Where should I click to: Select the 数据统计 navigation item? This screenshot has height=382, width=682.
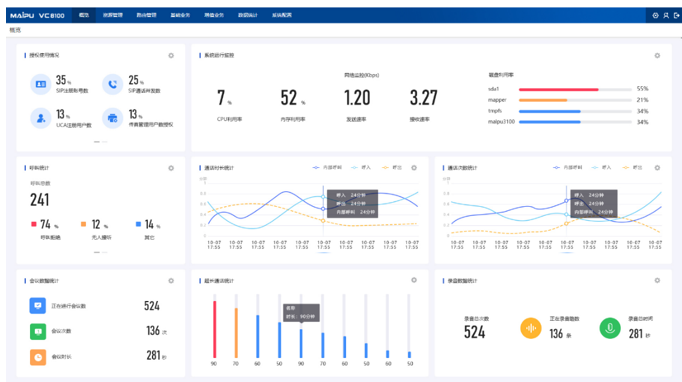(248, 15)
